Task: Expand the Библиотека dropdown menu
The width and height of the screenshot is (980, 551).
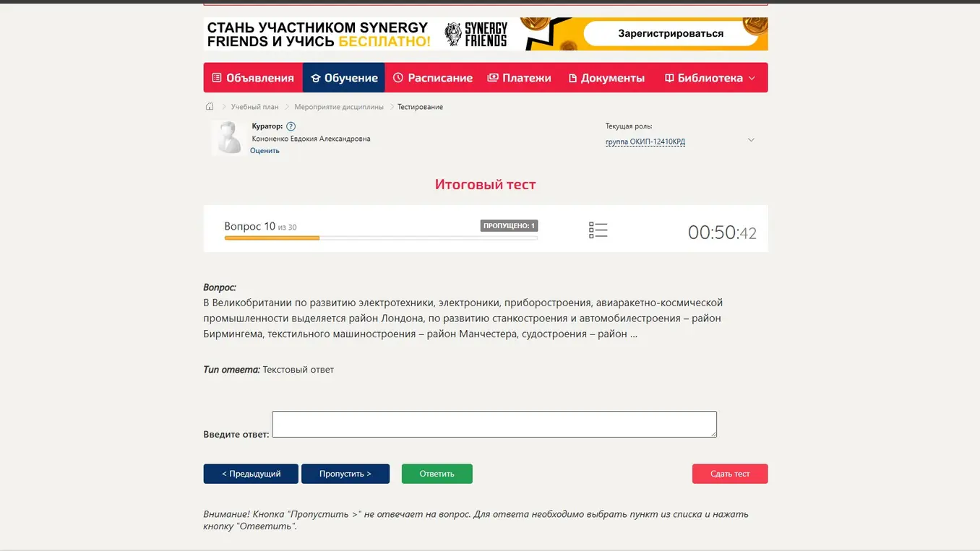Action: coord(710,78)
